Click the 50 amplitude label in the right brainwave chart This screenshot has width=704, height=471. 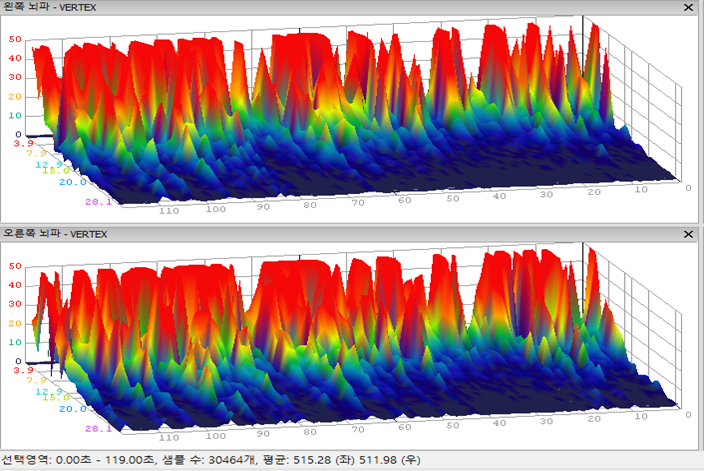click(x=15, y=266)
